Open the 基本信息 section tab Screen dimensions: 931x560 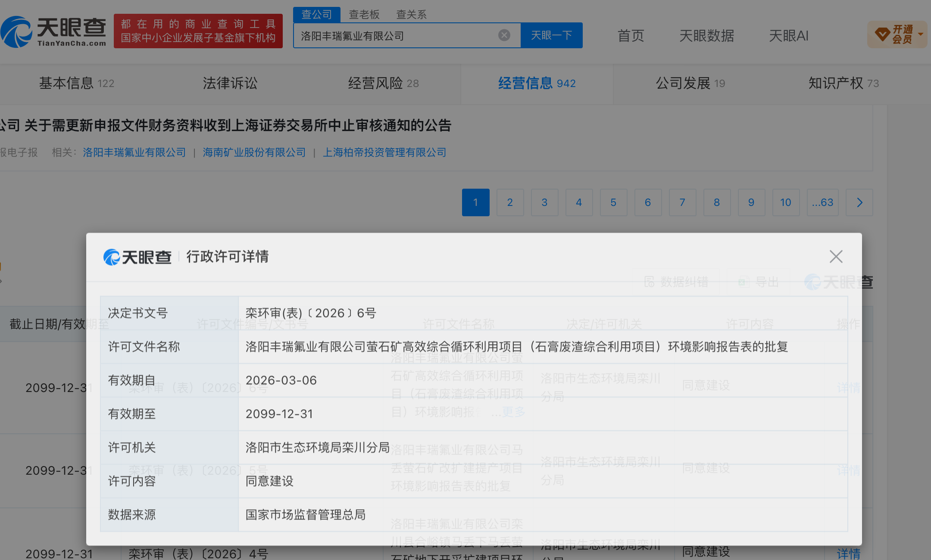[77, 83]
